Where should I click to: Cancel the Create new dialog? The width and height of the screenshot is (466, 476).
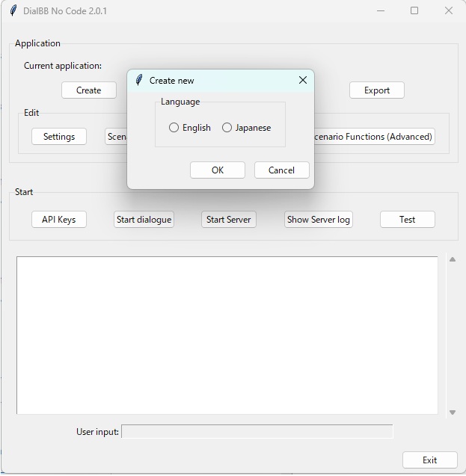[x=281, y=170]
